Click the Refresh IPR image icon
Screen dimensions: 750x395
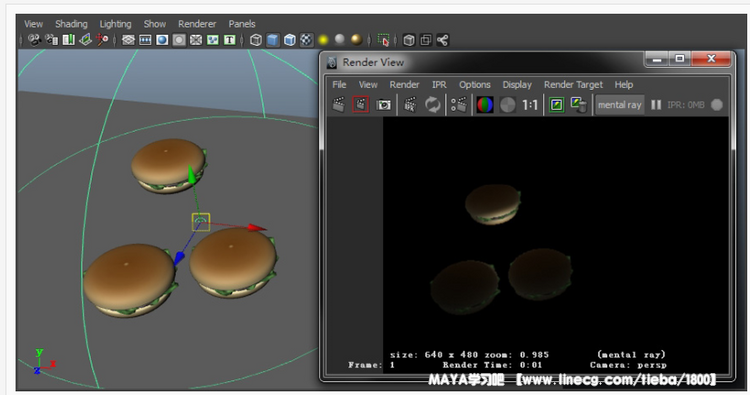point(433,105)
